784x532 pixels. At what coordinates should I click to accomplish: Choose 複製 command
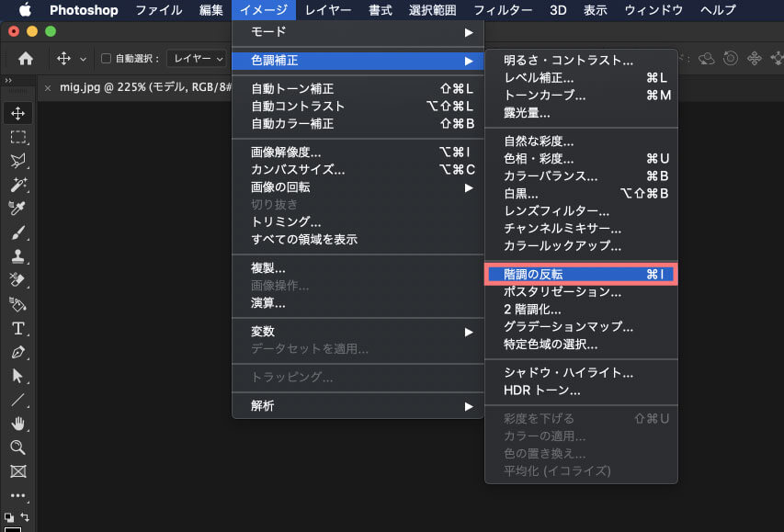(x=358, y=268)
